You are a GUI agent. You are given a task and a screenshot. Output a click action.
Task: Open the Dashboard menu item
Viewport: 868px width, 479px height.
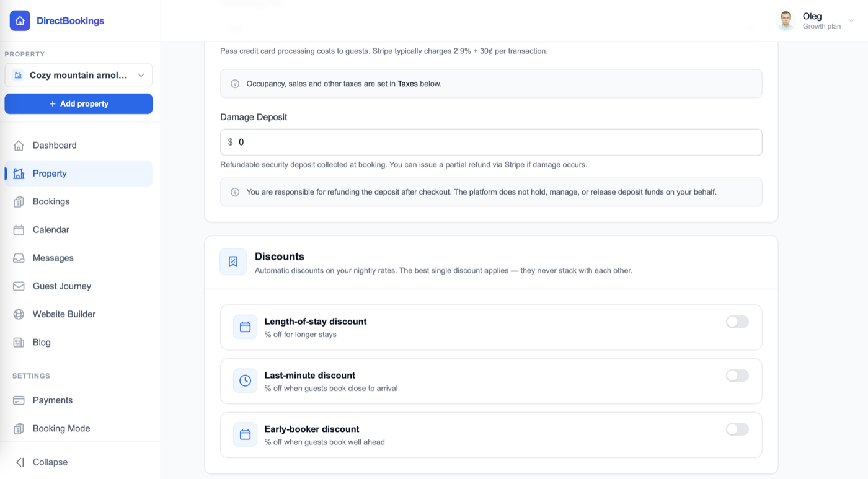[x=78, y=146]
